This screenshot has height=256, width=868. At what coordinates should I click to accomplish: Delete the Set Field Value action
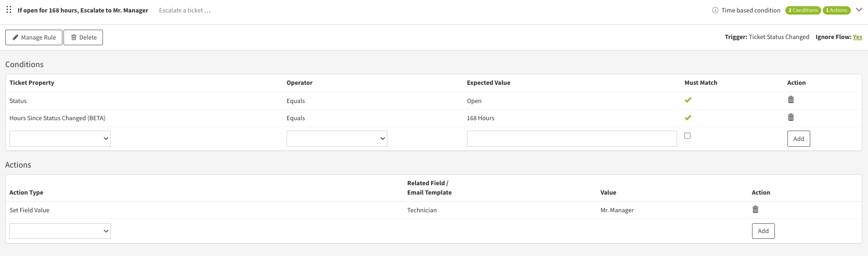coord(755,210)
